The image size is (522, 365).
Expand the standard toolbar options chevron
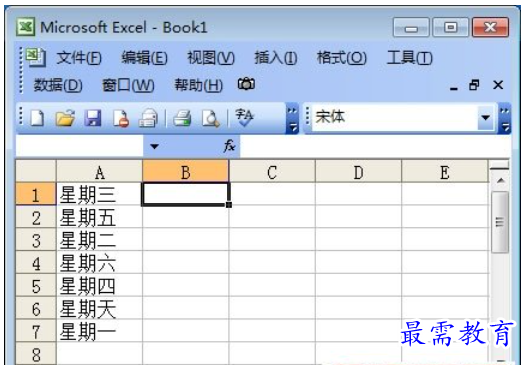pyautogui.click(x=292, y=119)
